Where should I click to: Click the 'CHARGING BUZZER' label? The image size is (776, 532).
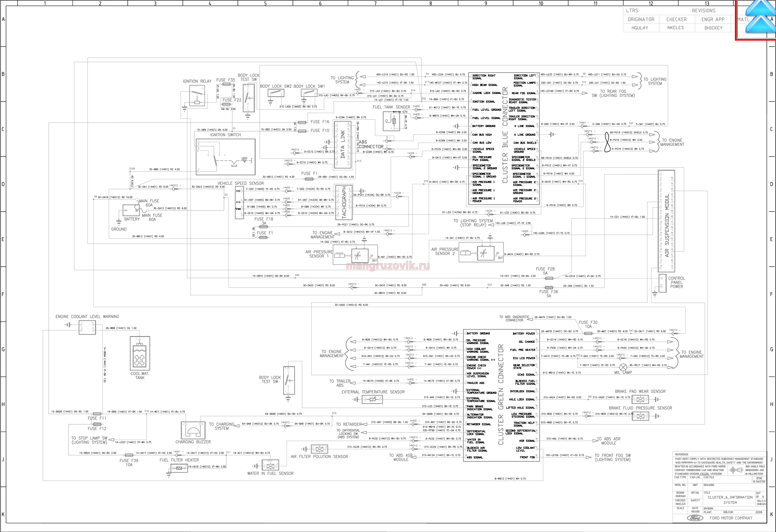tap(193, 442)
